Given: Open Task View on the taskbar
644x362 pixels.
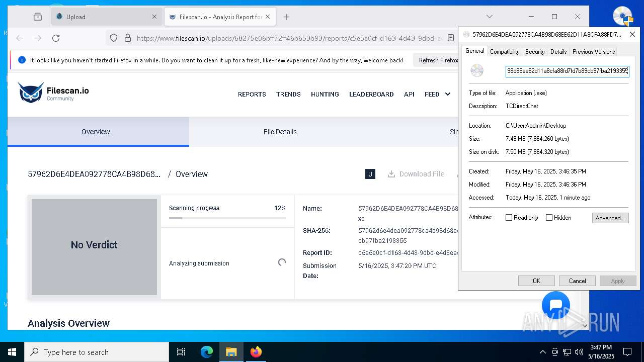Looking at the screenshot, I should click(181, 352).
